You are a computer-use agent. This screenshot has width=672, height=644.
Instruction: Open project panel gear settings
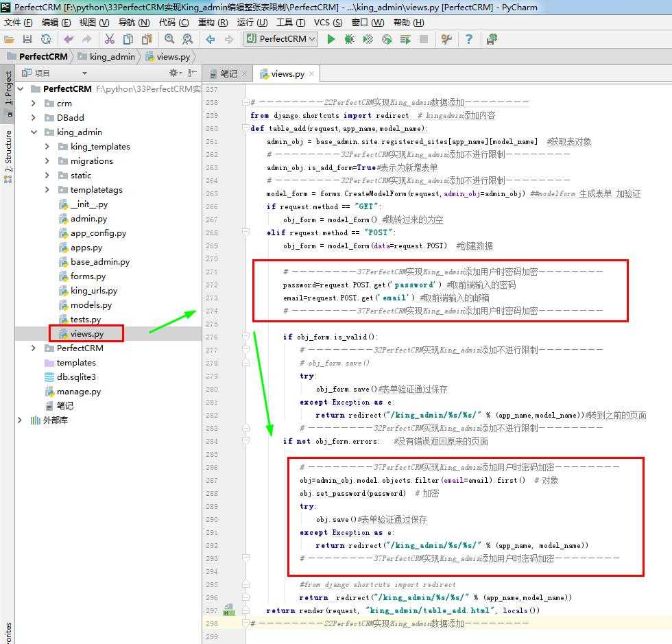(x=175, y=73)
